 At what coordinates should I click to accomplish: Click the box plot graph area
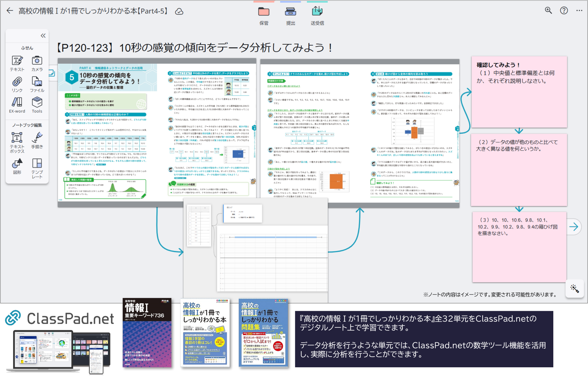tap(273, 259)
